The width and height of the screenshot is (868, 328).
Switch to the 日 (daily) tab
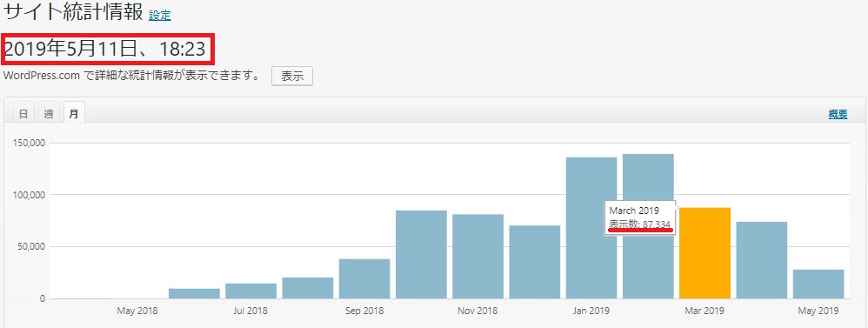click(23, 114)
